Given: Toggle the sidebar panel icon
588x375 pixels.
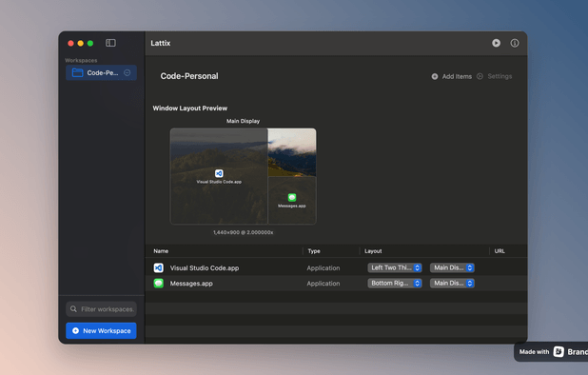Looking at the screenshot, I should point(110,43).
